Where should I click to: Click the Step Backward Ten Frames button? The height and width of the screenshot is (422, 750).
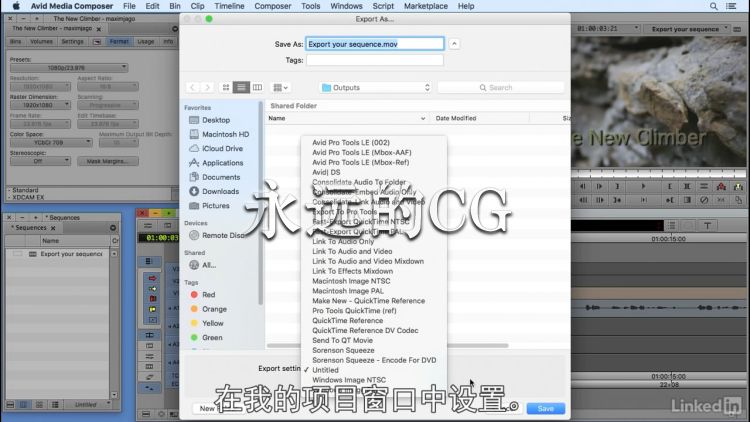582,200
